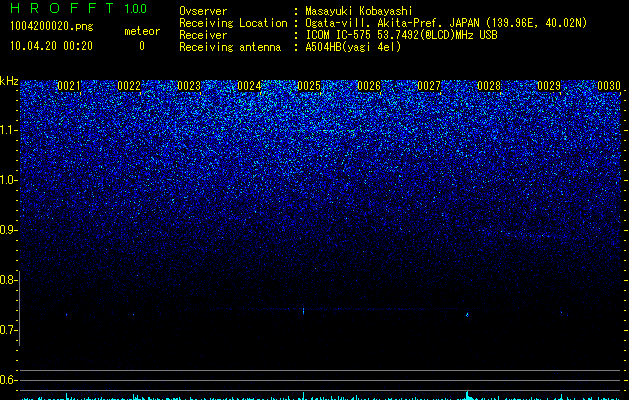
Task: Click the 0.9 kHz axis label
Action: click(8, 230)
